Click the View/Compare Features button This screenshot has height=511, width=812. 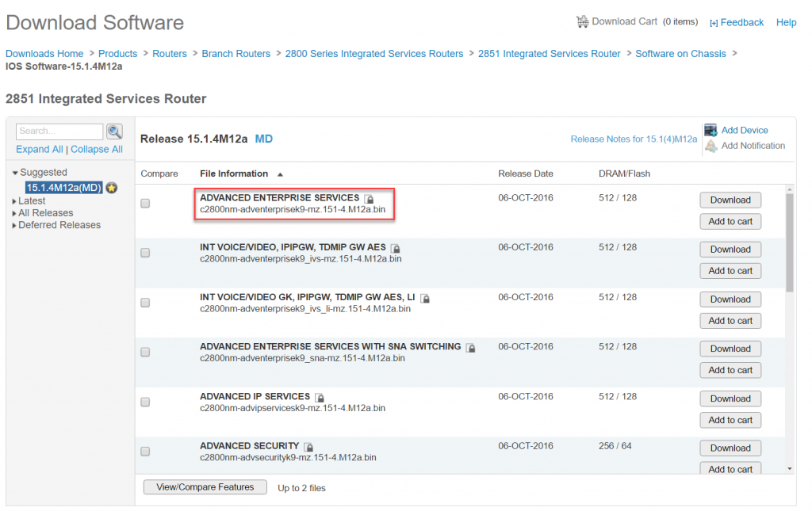click(x=205, y=486)
